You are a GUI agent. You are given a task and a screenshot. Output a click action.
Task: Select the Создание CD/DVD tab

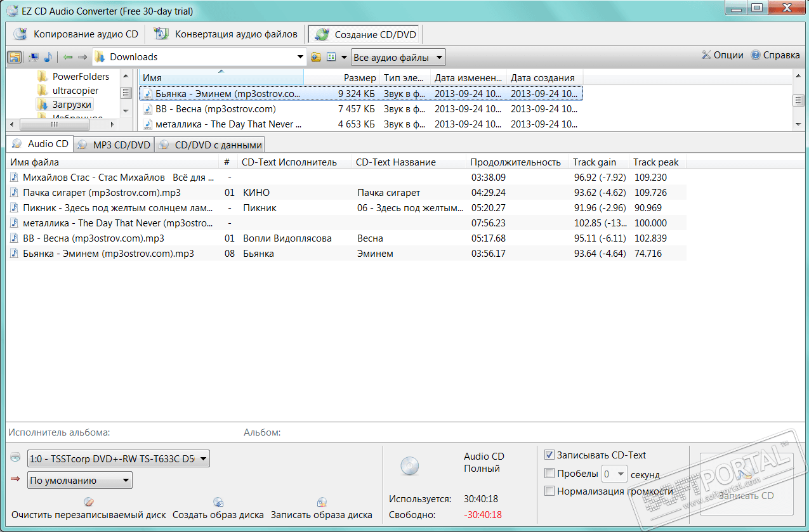point(365,34)
